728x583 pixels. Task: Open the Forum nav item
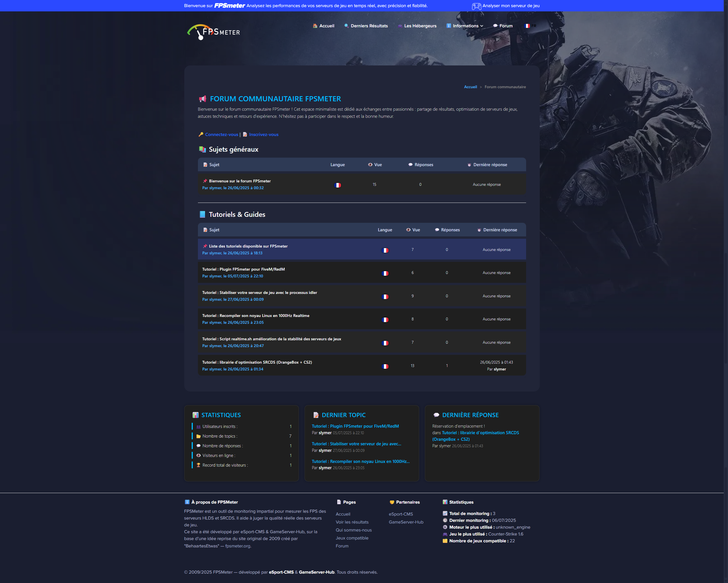point(506,26)
